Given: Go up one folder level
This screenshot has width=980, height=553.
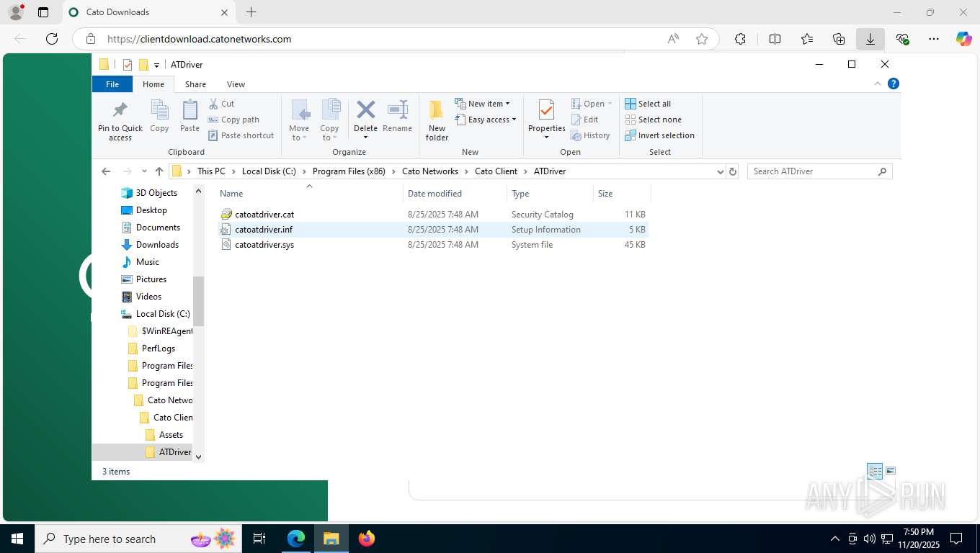Looking at the screenshot, I should tap(159, 171).
